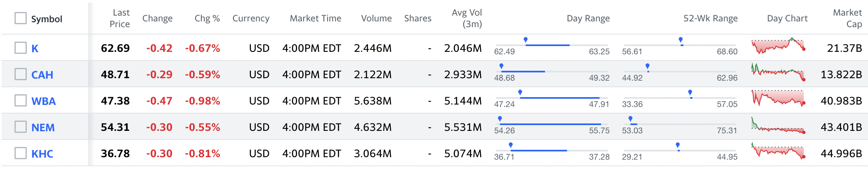
Task: Click the K change percent -0.67%
Action: (203, 48)
